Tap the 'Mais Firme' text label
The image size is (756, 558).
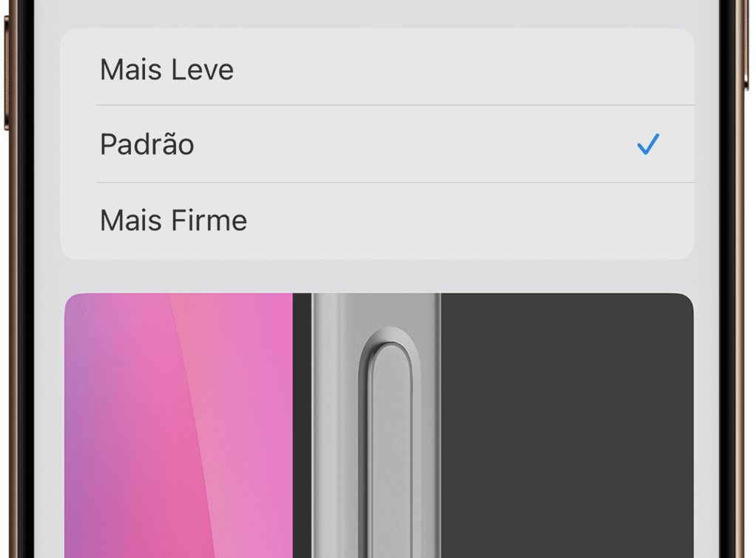[x=174, y=221]
